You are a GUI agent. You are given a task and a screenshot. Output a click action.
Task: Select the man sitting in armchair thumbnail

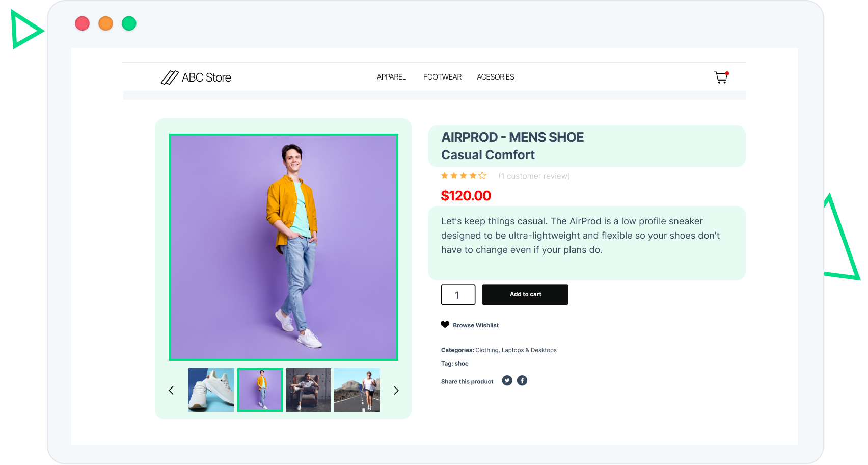(x=309, y=390)
